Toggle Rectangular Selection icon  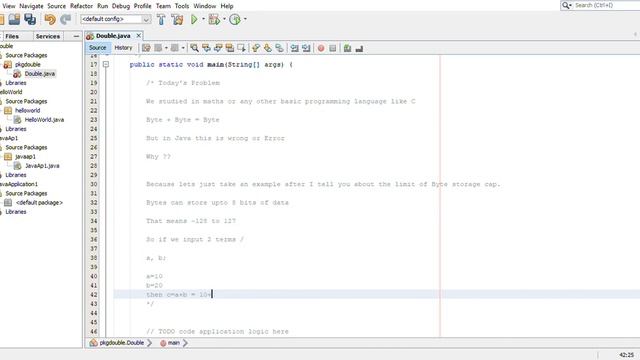[x=242, y=48]
